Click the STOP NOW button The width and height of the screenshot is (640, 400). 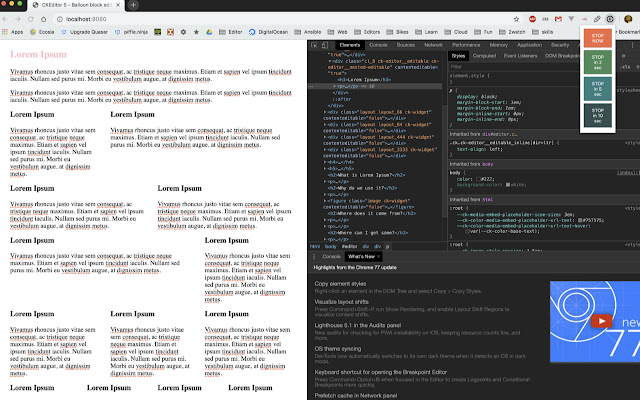pyautogui.click(x=598, y=38)
